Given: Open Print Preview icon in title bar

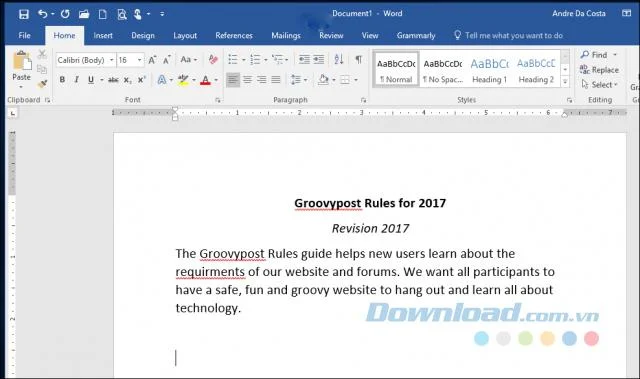Looking at the screenshot, I should [x=122, y=14].
